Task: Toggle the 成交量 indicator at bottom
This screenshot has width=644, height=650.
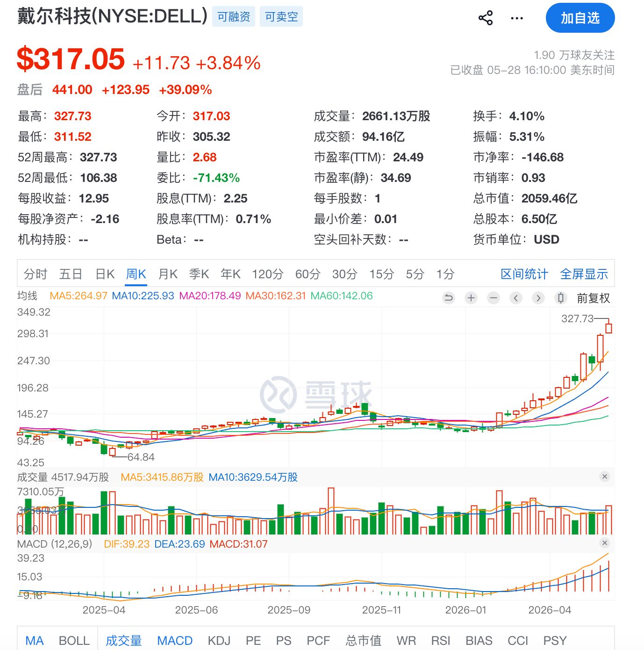Action: click(x=124, y=641)
